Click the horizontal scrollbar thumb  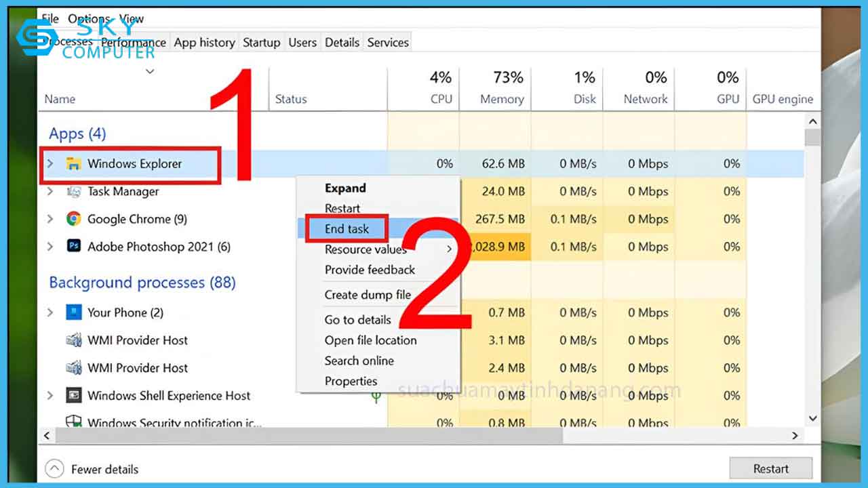click(x=309, y=436)
